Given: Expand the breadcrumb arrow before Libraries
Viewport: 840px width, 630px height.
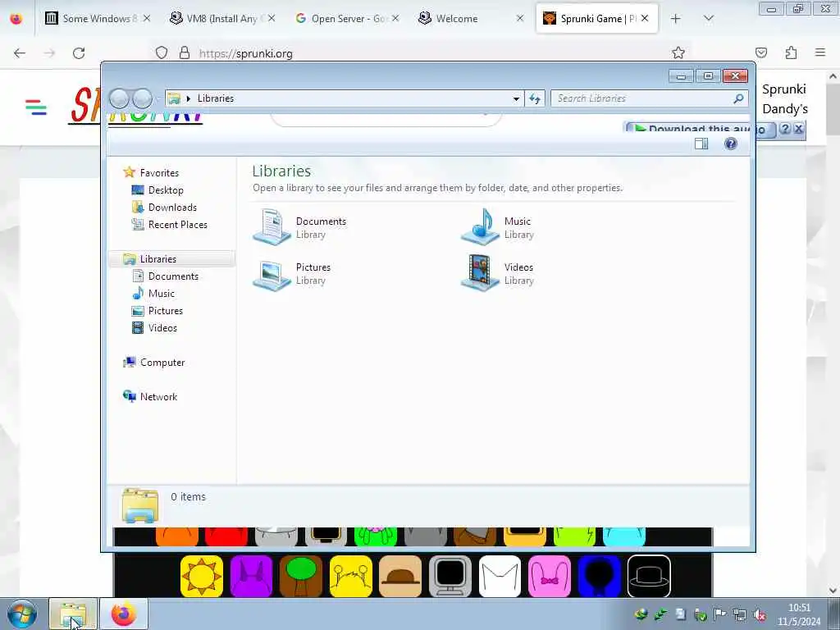Looking at the screenshot, I should click(189, 98).
